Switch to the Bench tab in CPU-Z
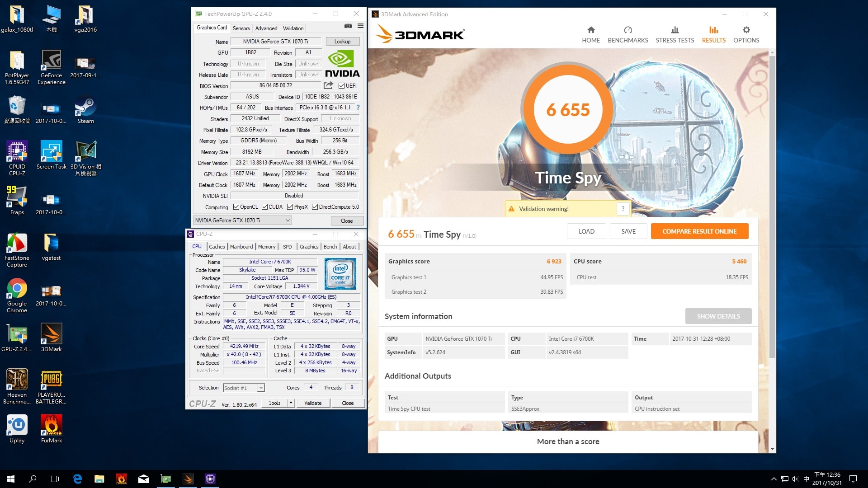 330,247
